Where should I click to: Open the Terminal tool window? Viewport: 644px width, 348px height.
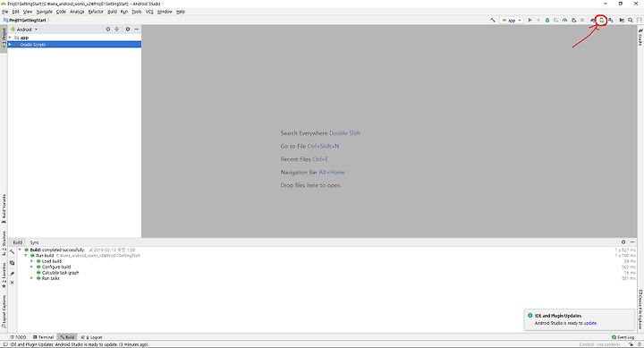(x=43, y=337)
